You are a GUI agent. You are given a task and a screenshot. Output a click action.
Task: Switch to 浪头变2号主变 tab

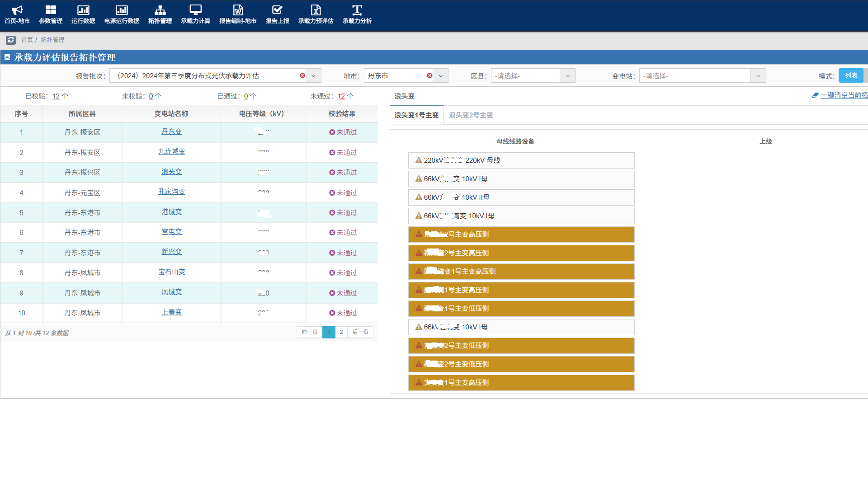[471, 115]
